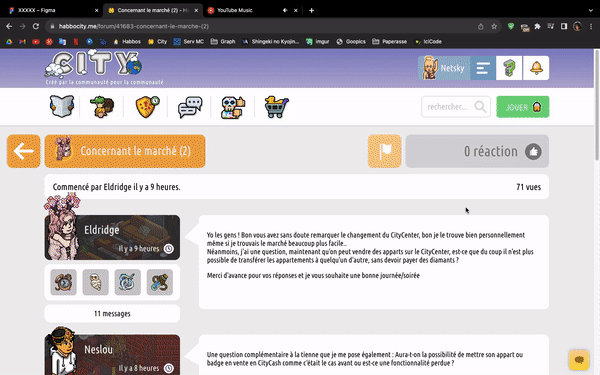The image size is (600, 375).
Task: Click Eldridge's first badge with clock
Action: 64,282
